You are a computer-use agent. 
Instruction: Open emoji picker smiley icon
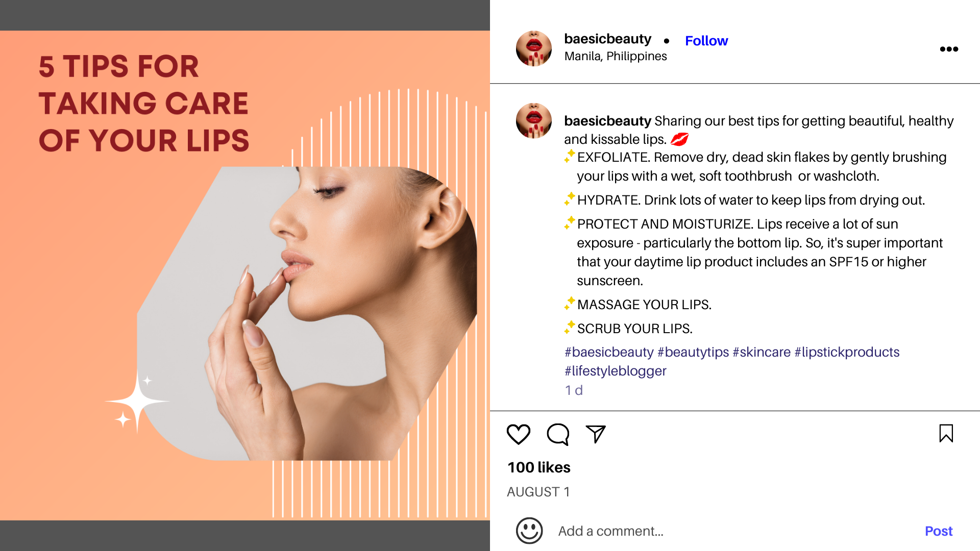pos(529,531)
